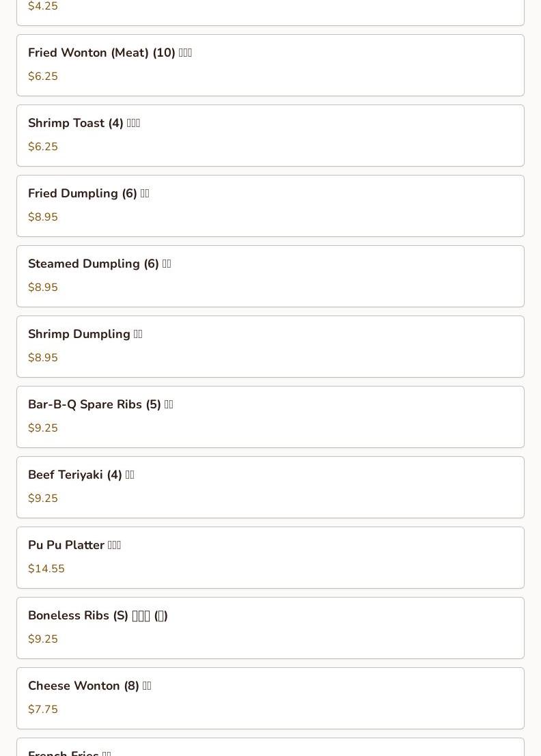Screen dimensions: 541x756
Task: Click the $9.25 price under Boneless Ribs
Action: pyautogui.click(x=43, y=639)
